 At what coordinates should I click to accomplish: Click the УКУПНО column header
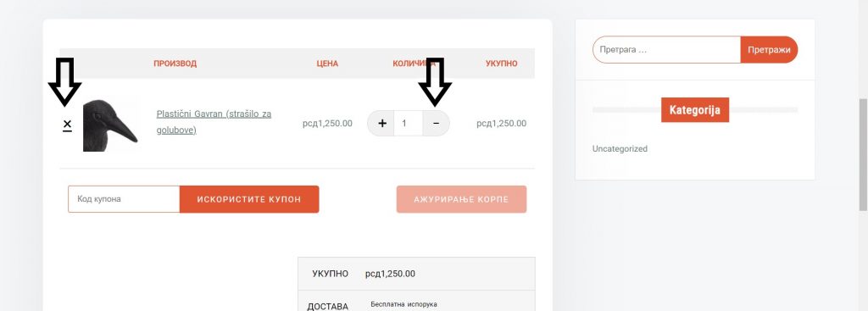(502, 64)
